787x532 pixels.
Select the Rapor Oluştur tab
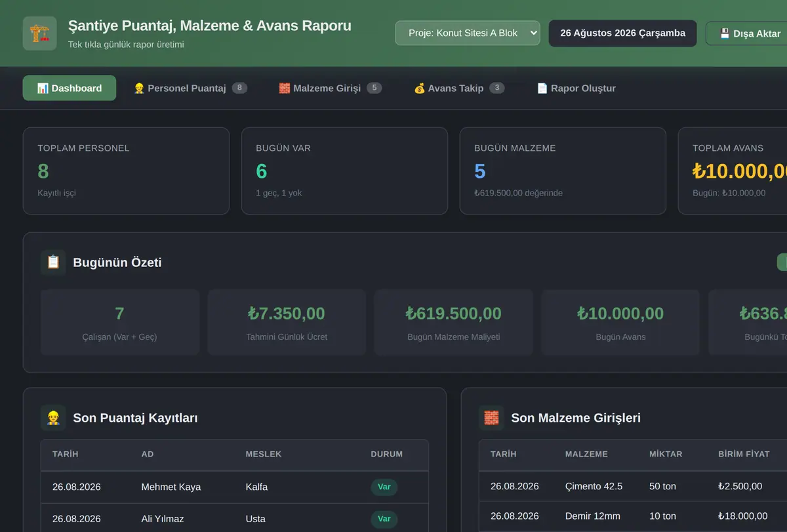point(576,88)
